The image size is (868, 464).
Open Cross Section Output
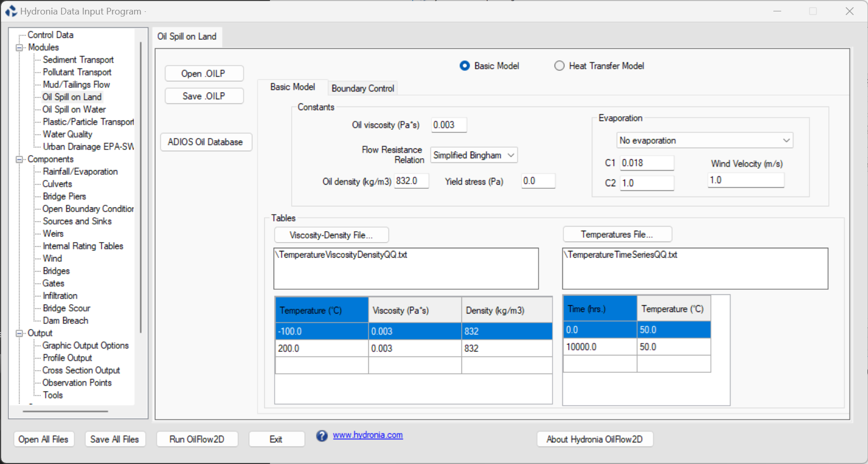(x=81, y=370)
